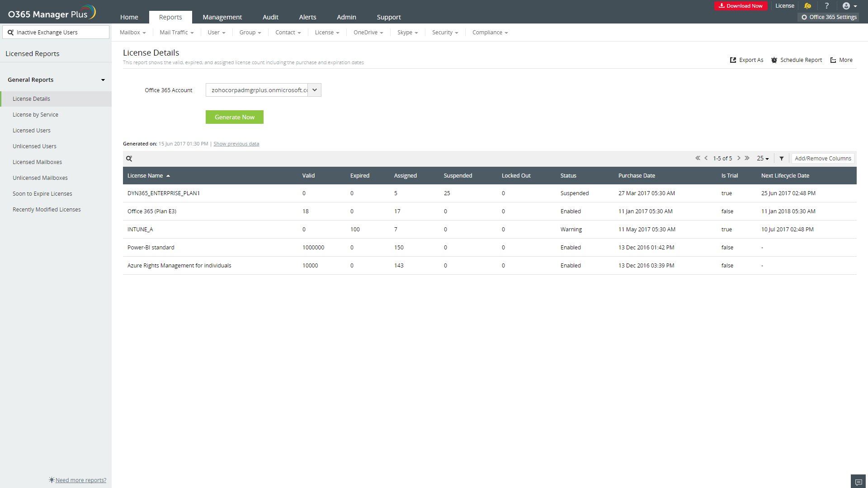The height and width of the screenshot is (488, 868).
Task: Expand the Group reports dropdown
Action: point(250,33)
